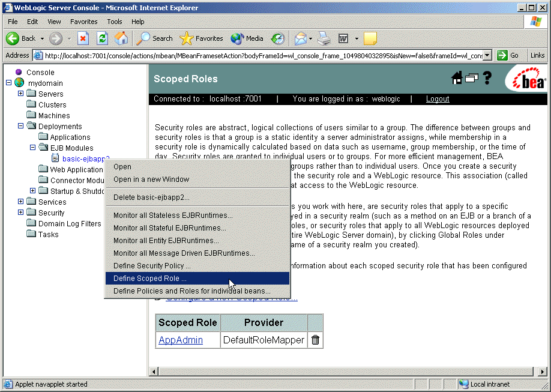
Task: Click the mydomain globe icon
Action: [x=19, y=83]
